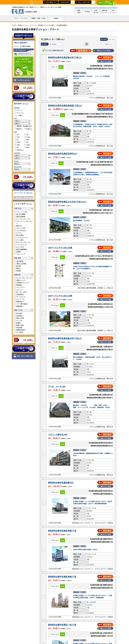
Task: Switch to 駐車場 tab
Action: click(56, 18)
